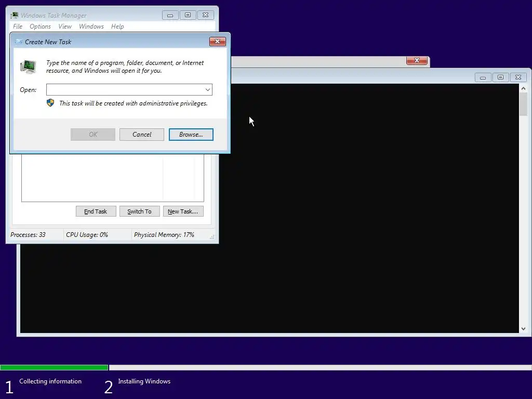
Task: Click the Task Manager title bar icon
Action: point(14,15)
